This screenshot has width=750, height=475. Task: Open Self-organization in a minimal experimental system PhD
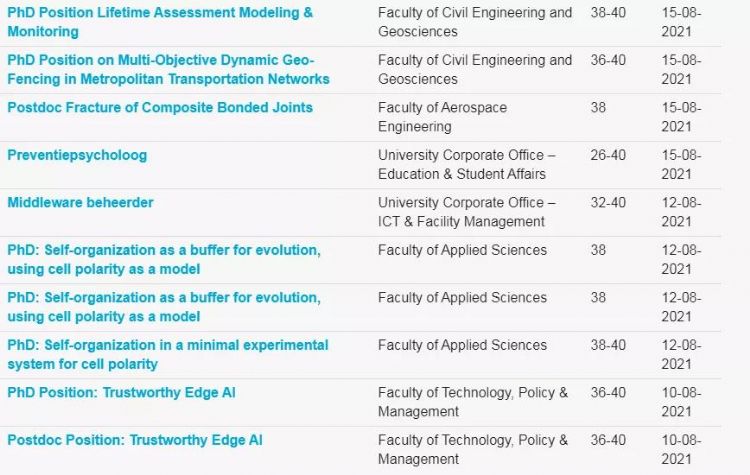click(x=167, y=354)
